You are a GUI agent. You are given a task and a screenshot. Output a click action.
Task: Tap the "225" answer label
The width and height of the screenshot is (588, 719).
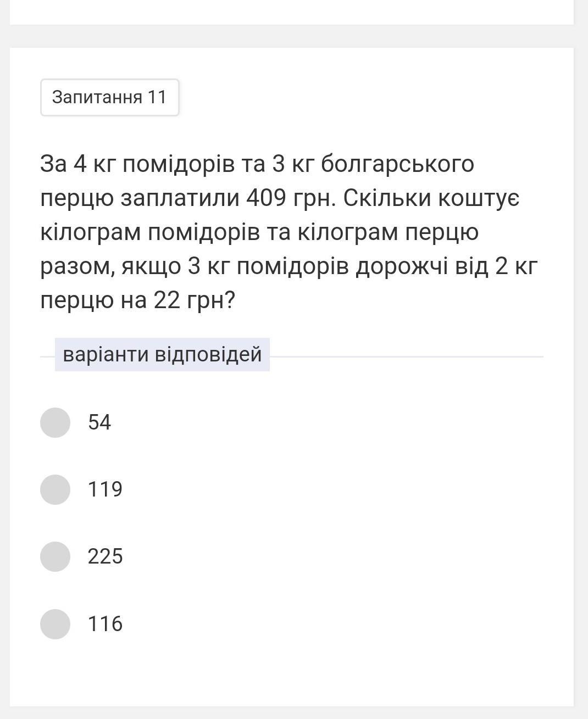click(105, 556)
